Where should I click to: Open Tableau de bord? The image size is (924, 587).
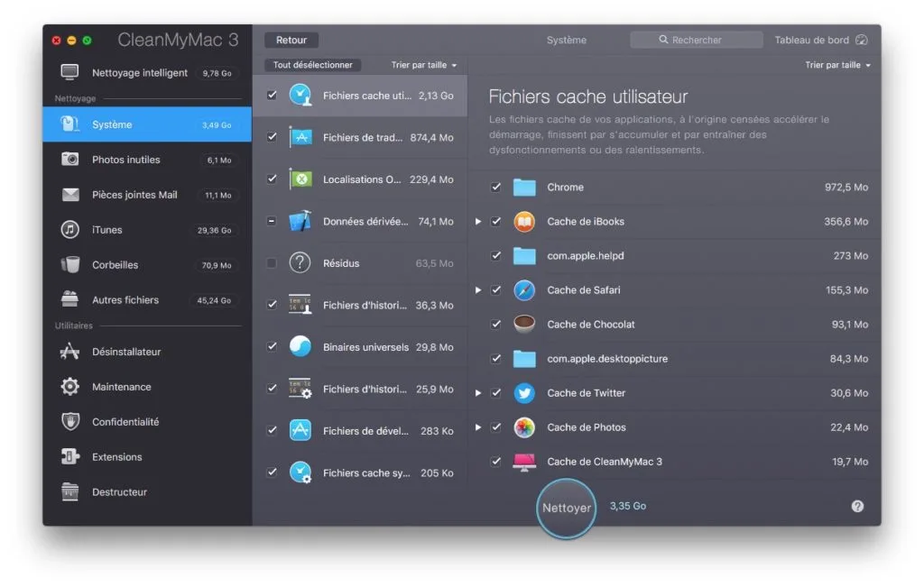pyautogui.click(x=821, y=40)
